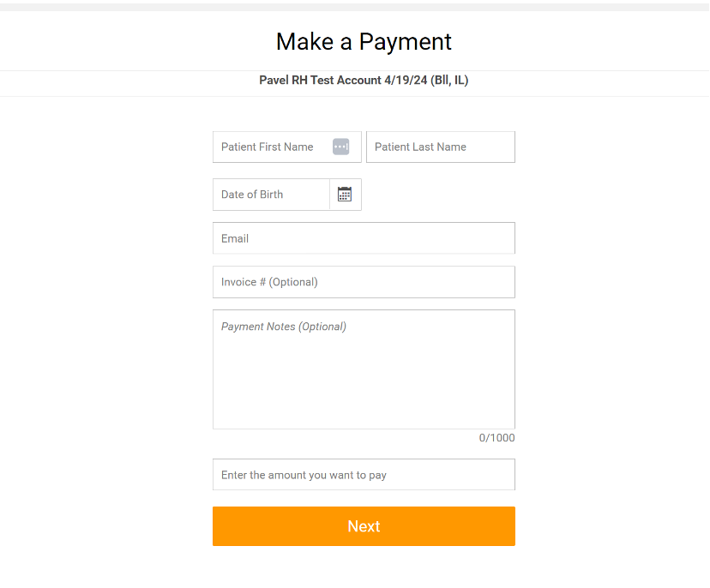Click the autofill ellipsis icon in first name field
Viewport: 710px width, 588px height.
(x=342, y=147)
